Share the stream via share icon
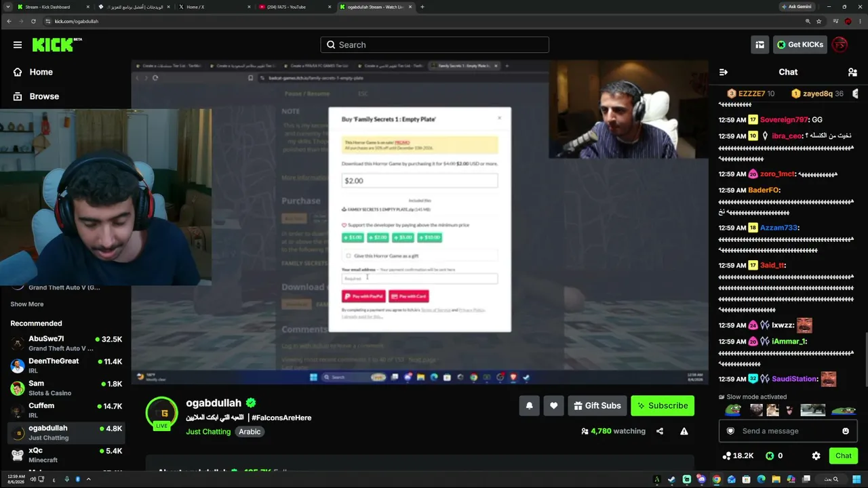This screenshot has width=868, height=488. click(660, 431)
